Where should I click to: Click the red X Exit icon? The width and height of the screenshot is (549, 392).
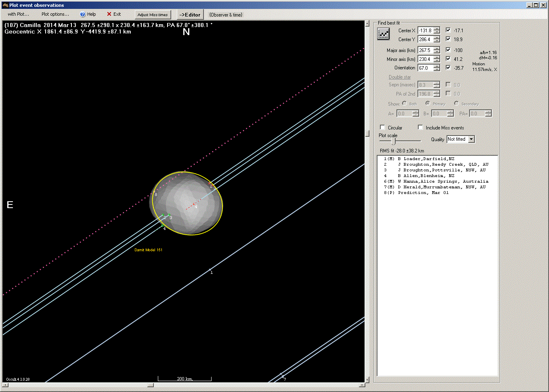[x=109, y=14]
